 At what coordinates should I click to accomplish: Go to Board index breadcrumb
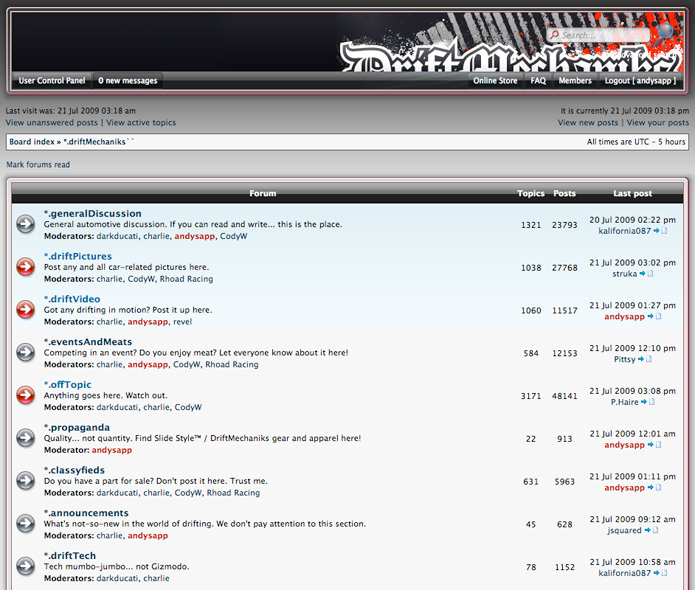(32, 142)
